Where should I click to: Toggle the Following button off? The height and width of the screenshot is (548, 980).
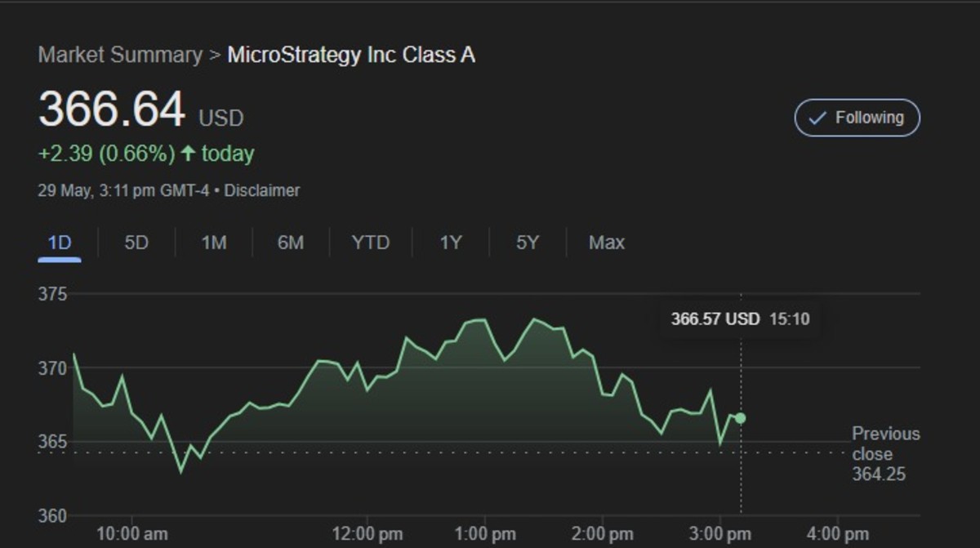tap(857, 118)
